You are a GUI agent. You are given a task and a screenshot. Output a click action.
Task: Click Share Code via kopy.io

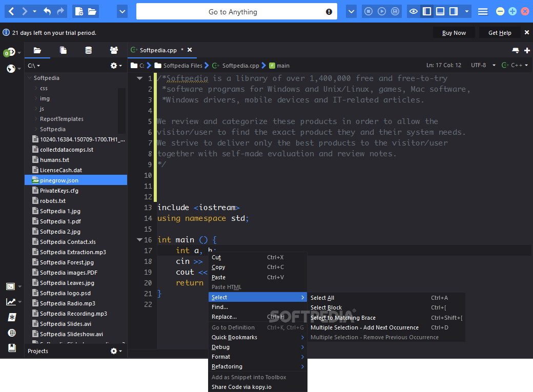point(257,387)
